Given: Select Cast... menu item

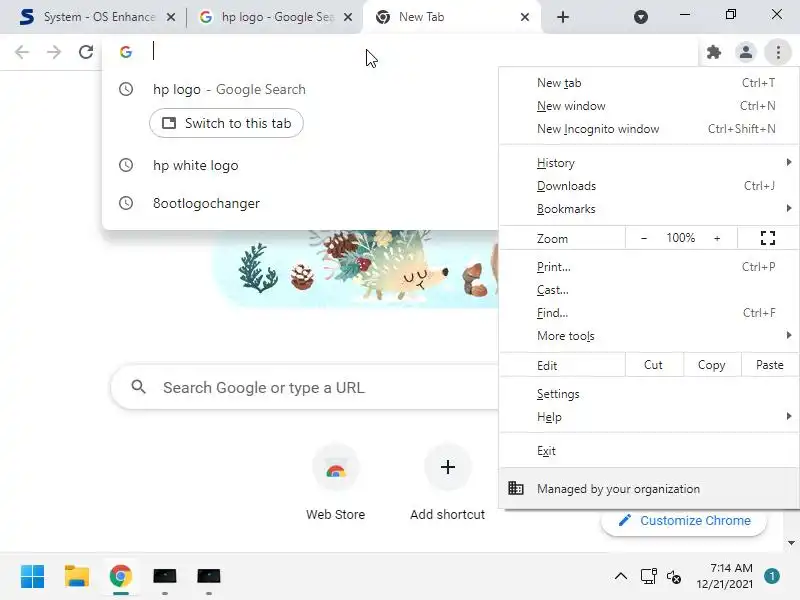Looking at the screenshot, I should point(649,290).
